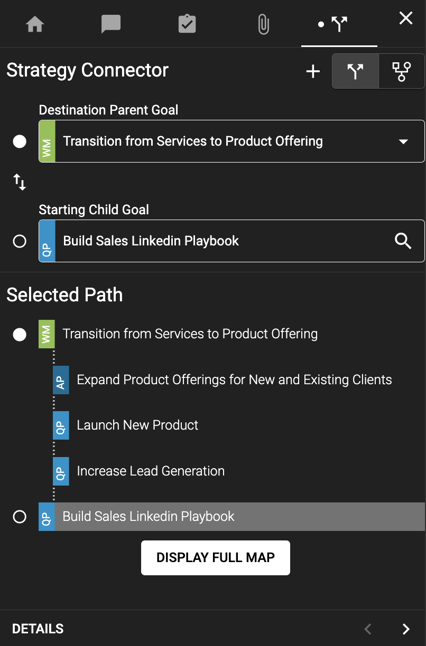
Task: Go to next details panel chevron
Action: tap(406, 629)
